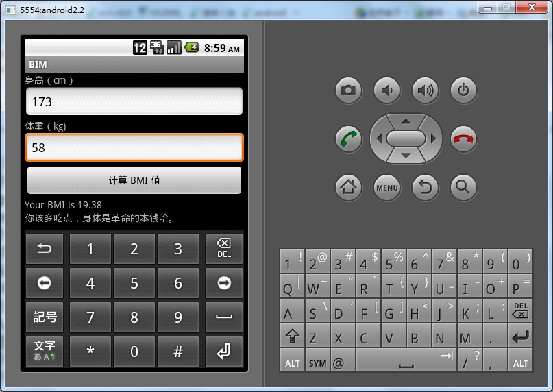Tap digit 6 on soft keypad
This screenshot has height=392, width=553.
click(x=178, y=283)
